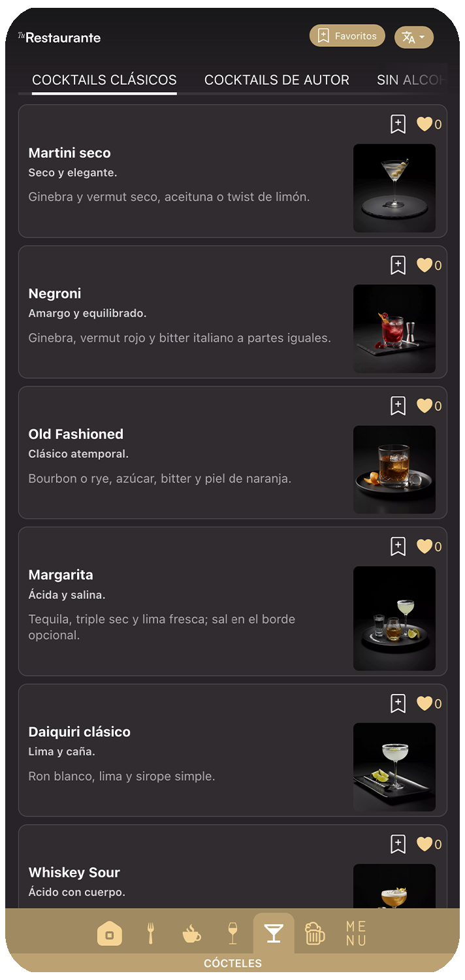Select the fork food menu icon
Screen dimensions: 465x980
pyautogui.click(x=150, y=934)
